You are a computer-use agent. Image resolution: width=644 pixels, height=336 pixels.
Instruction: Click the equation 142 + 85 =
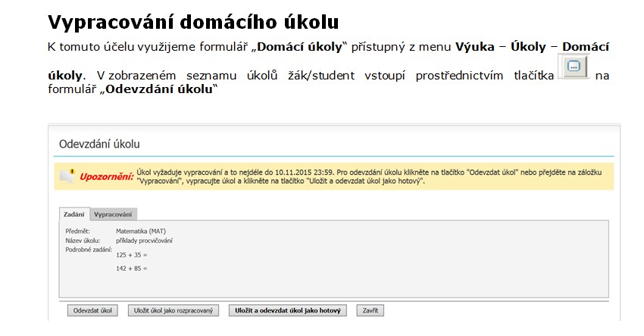(x=131, y=268)
